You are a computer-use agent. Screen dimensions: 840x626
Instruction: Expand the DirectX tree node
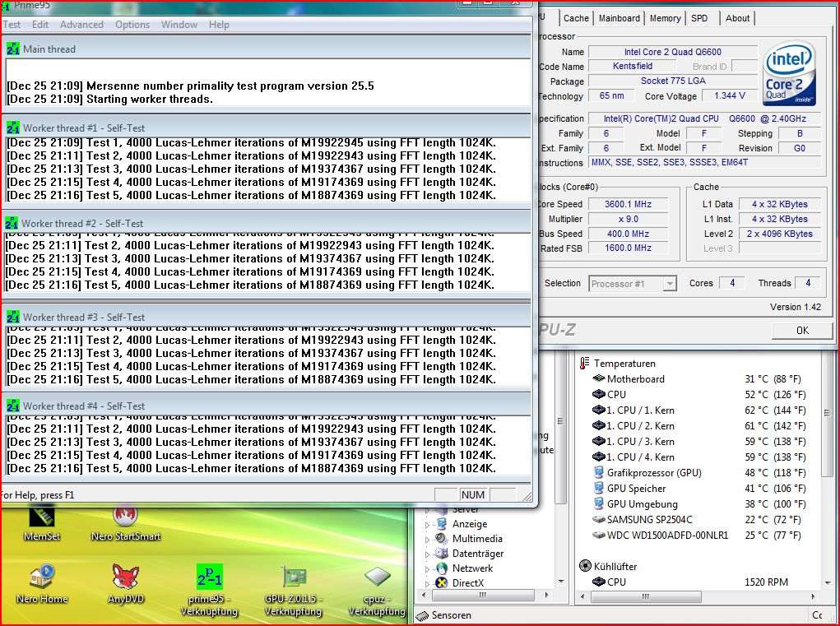427,584
